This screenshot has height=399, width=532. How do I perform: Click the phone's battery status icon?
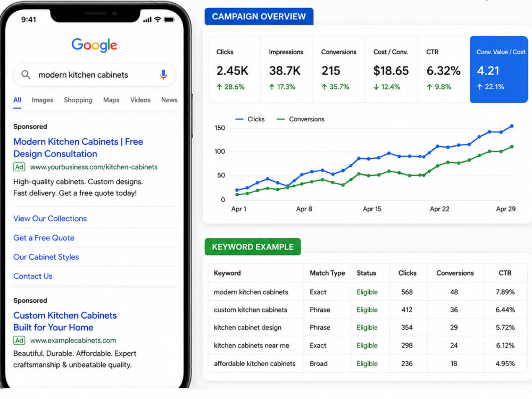pyautogui.click(x=169, y=20)
